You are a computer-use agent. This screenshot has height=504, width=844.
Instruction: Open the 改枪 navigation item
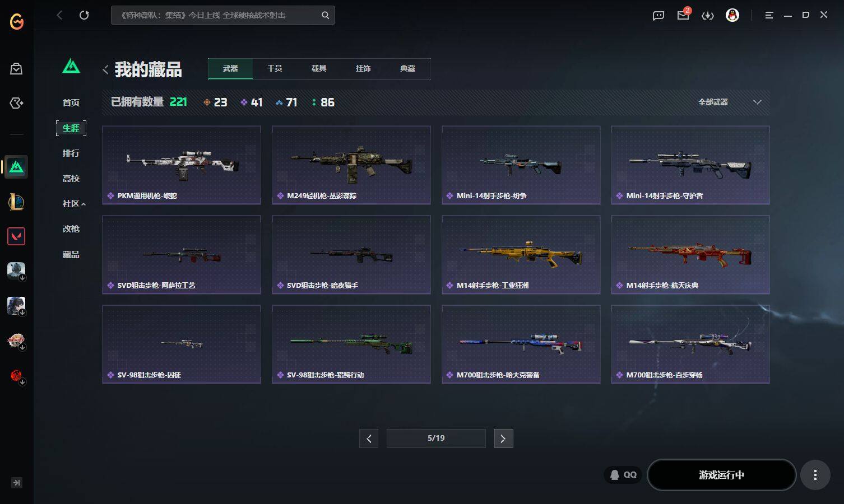point(71,229)
